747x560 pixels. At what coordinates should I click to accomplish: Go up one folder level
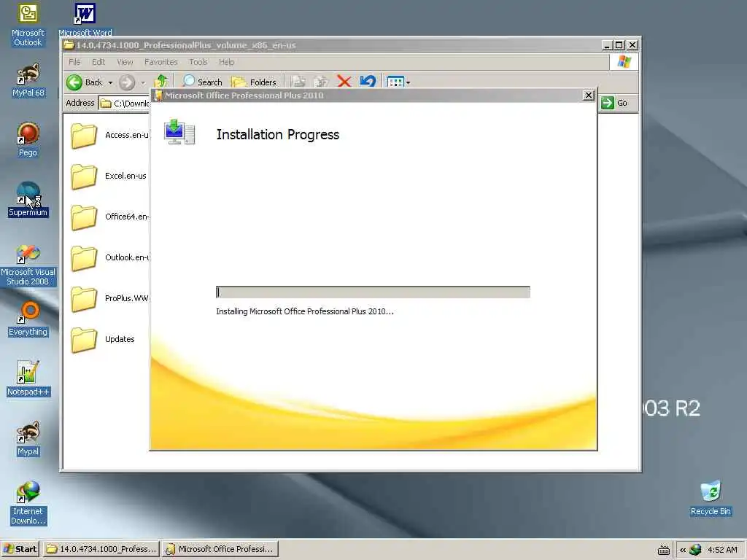pos(161,82)
